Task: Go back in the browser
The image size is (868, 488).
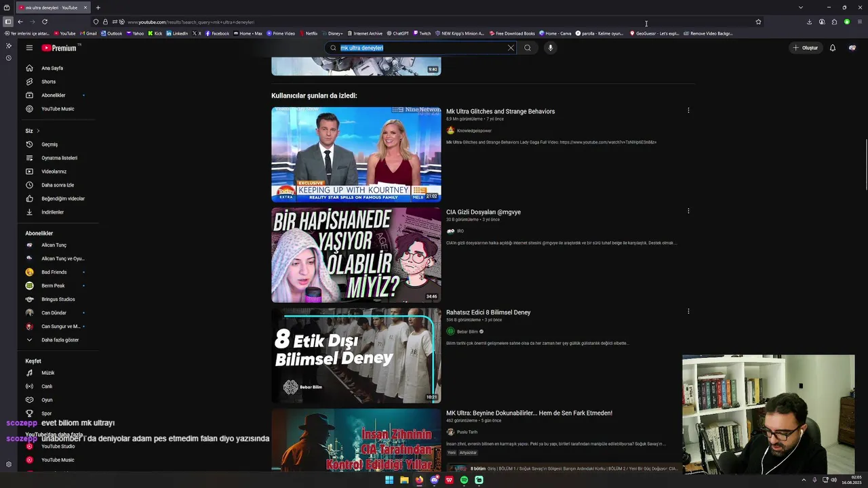Action: pos(20,22)
